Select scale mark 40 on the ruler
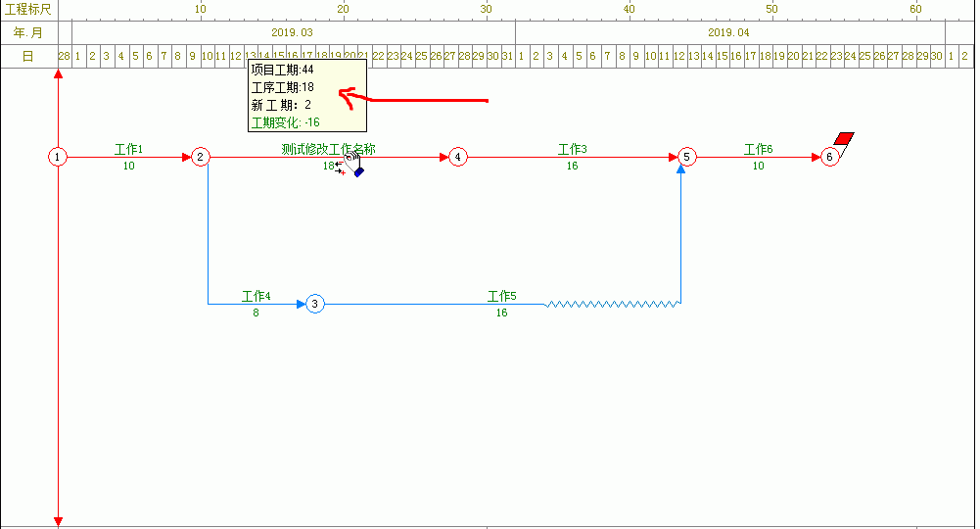Image resolution: width=980 pixels, height=529 pixels. (x=630, y=9)
